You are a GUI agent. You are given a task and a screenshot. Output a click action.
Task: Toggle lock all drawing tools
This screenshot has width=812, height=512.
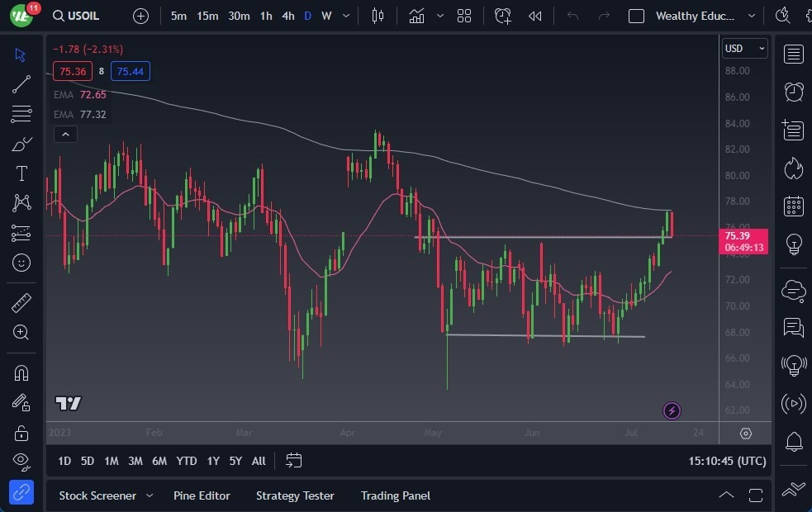21,432
